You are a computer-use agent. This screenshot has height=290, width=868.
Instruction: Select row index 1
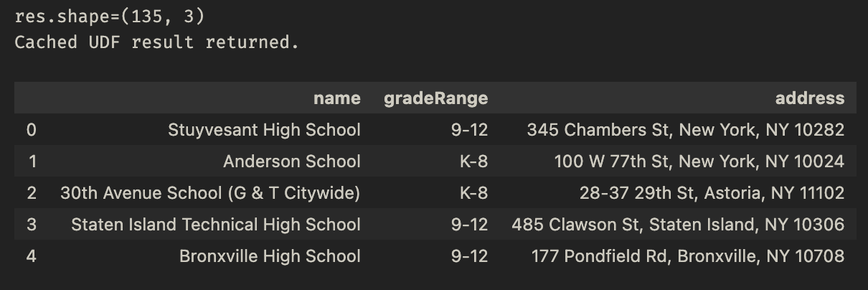click(x=32, y=162)
